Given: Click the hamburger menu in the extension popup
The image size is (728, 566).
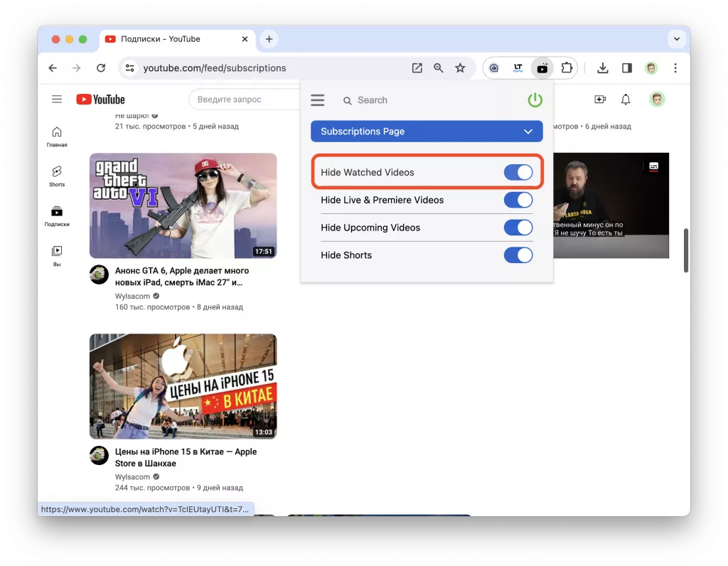Looking at the screenshot, I should tap(317, 100).
